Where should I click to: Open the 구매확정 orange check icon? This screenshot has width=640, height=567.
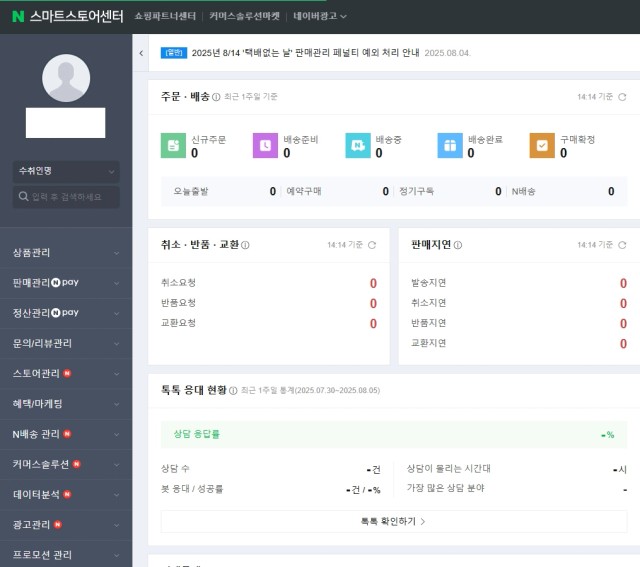tap(542, 145)
